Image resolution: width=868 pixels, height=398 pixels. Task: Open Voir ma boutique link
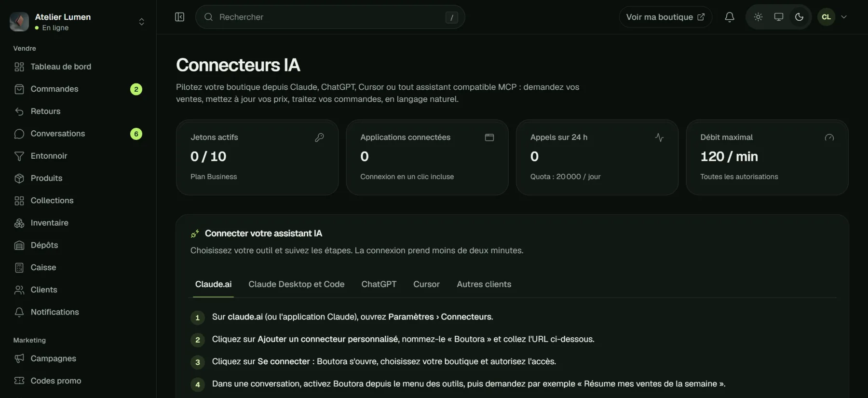pos(665,17)
